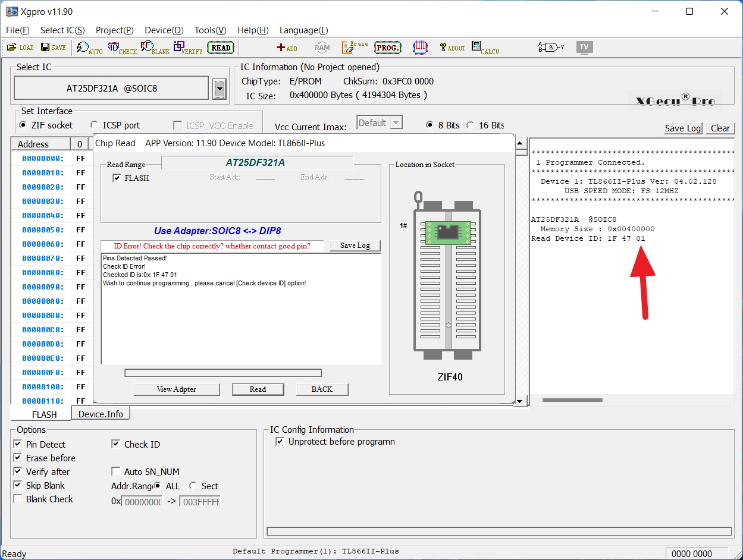743x560 pixels.
Task: Open the CALCU. calculator tool
Action: [x=485, y=48]
